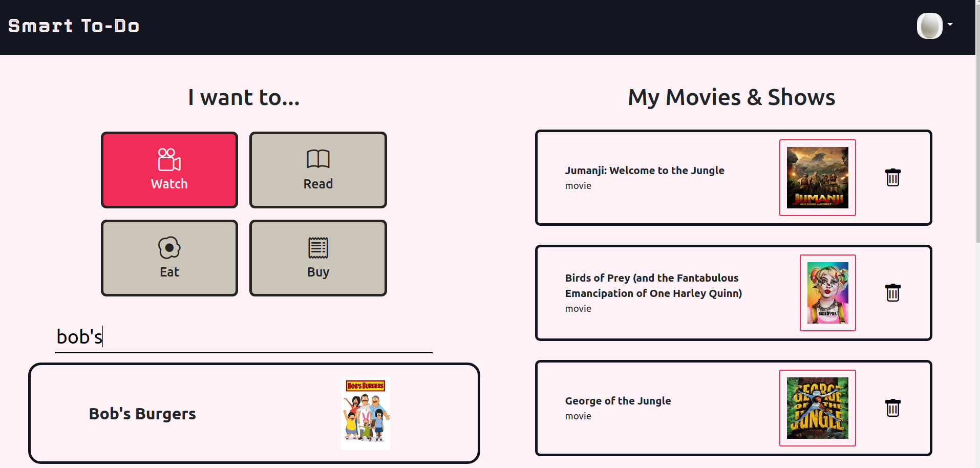The image size is (980, 468).
Task: Open the Smart To-Do home logo
Action: [74, 26]
